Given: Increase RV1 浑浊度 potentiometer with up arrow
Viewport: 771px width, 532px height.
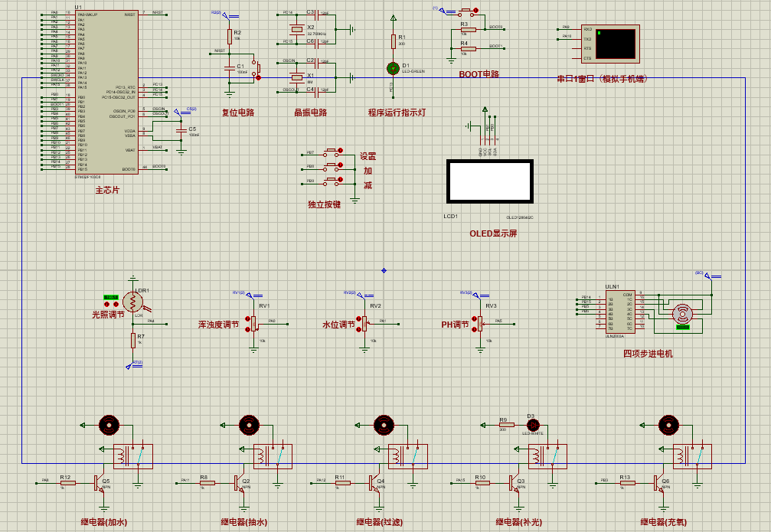Looking at the screenshot, I should click(247, 320).
